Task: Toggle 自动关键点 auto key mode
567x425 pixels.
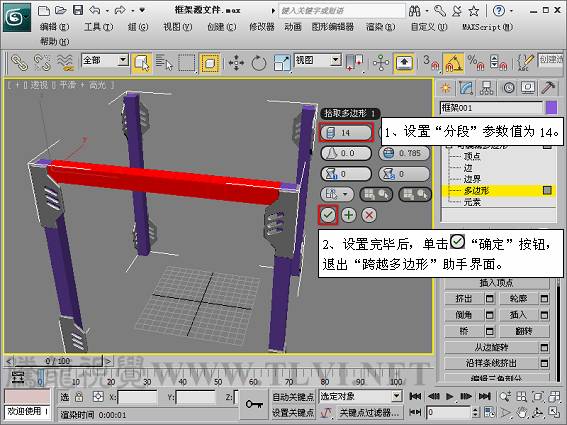Action: click(x=293, y=397)
